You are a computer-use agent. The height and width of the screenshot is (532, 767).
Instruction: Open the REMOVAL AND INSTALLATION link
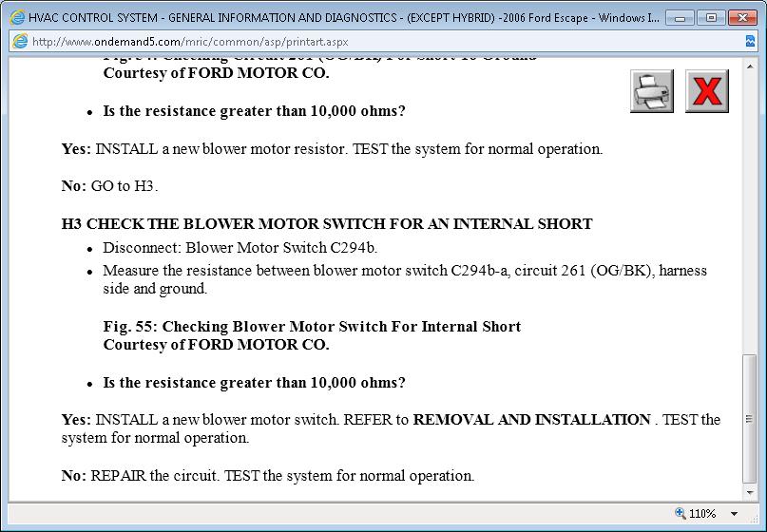[x=531, y=420]
